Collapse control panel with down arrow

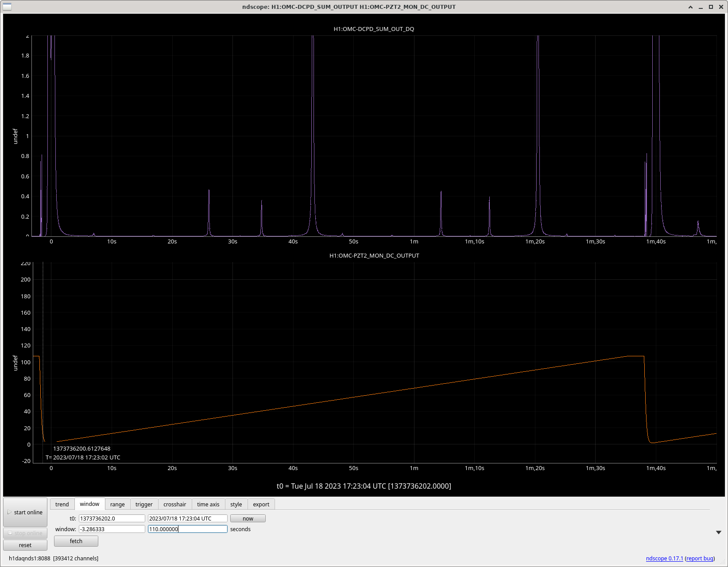(x=719, y=532)
